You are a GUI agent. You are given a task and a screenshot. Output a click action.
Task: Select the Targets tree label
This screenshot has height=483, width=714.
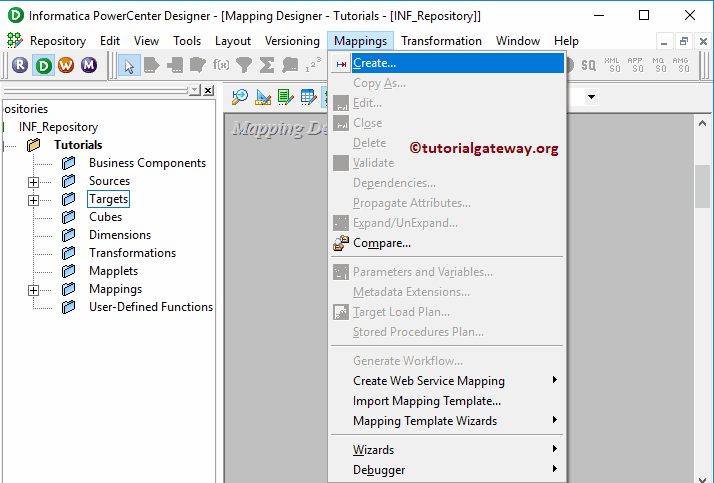[x=108, y=199]
